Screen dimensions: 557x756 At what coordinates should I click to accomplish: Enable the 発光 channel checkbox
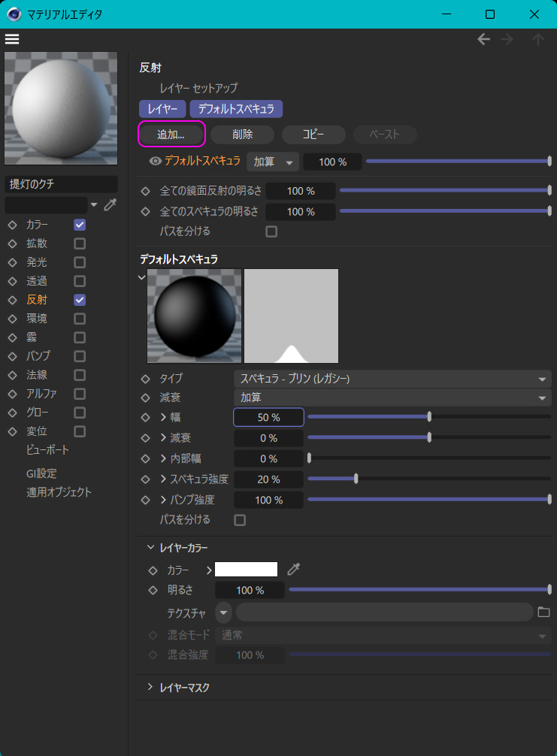click(80, 262)
